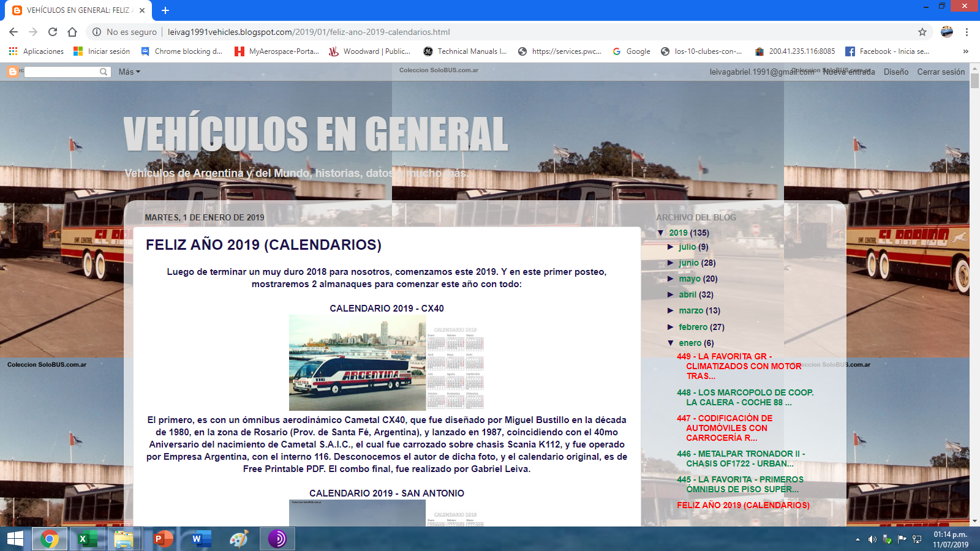Click the taskbar clock and date

tap(951, 539)
